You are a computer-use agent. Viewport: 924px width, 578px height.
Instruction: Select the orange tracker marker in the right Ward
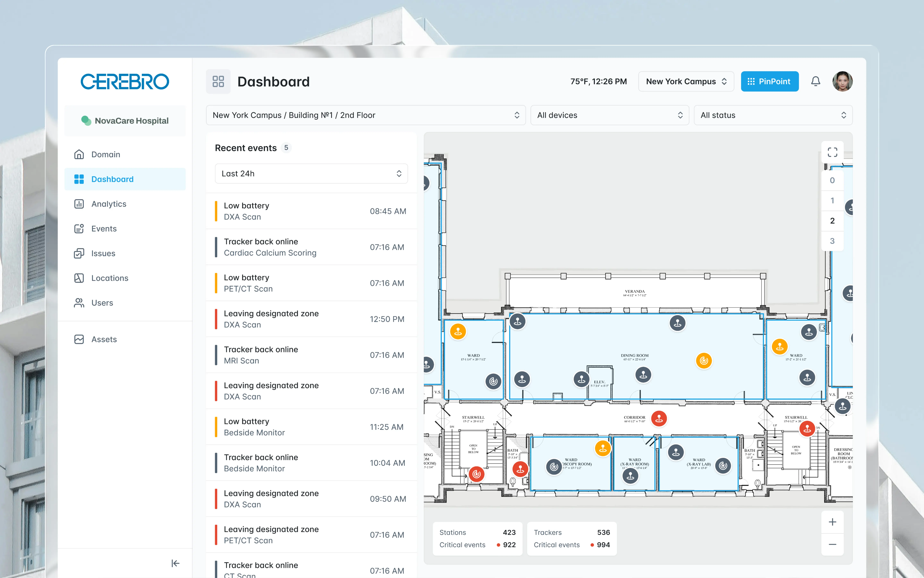coord(780,347)
